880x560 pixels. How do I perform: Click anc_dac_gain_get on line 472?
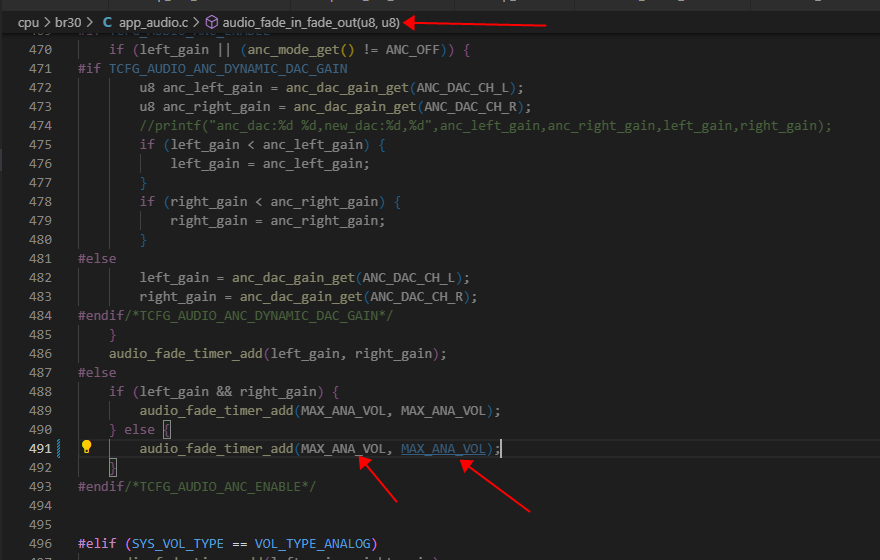[x=347, y=88]
